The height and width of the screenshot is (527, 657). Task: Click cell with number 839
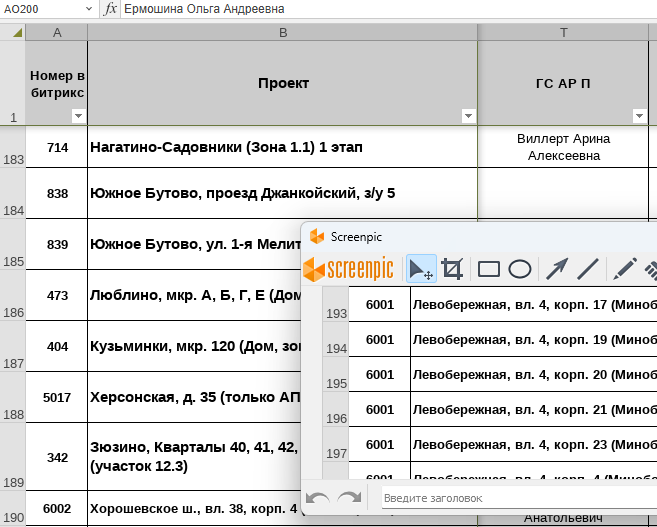[57, 244]
